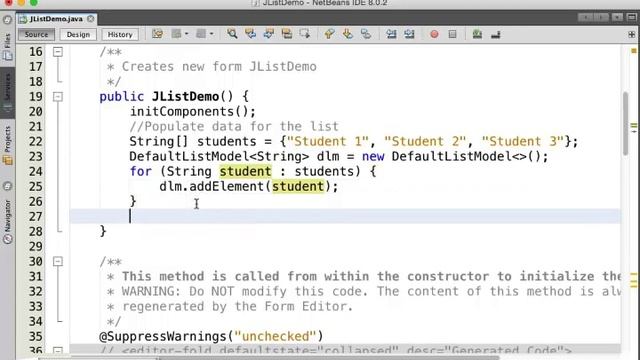
Task: Start macro recording with red circle
Action: pyautogui.click(x=434, y=34)
